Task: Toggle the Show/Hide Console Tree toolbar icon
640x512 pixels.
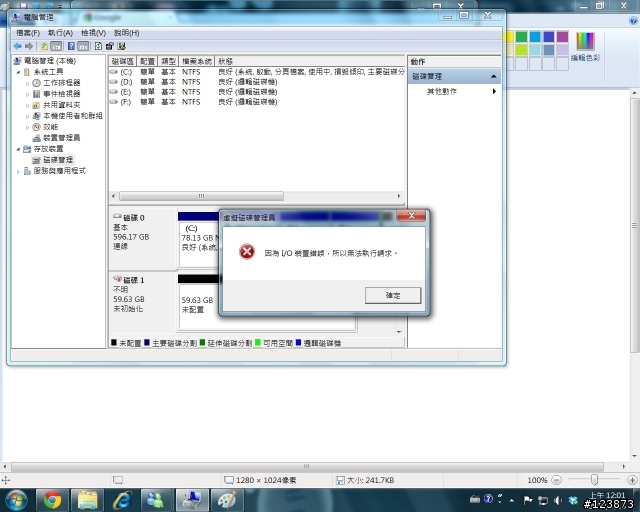Action: tap(56, 47)
